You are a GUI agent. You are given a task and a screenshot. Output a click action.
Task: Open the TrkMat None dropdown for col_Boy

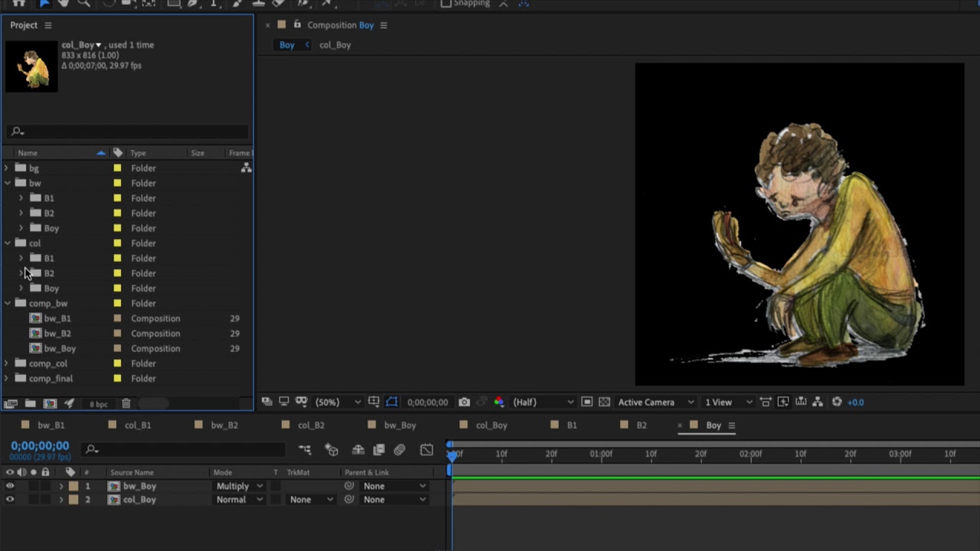311,500
